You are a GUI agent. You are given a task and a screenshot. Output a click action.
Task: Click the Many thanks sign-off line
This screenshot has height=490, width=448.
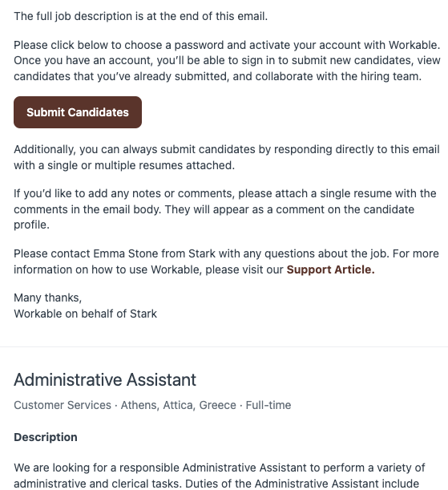(48, 298)
